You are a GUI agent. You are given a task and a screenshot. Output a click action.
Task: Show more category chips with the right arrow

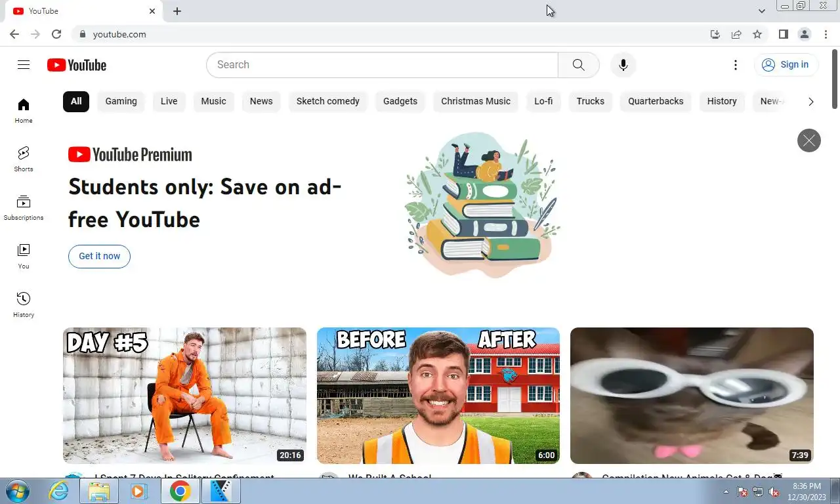point(810,102)
